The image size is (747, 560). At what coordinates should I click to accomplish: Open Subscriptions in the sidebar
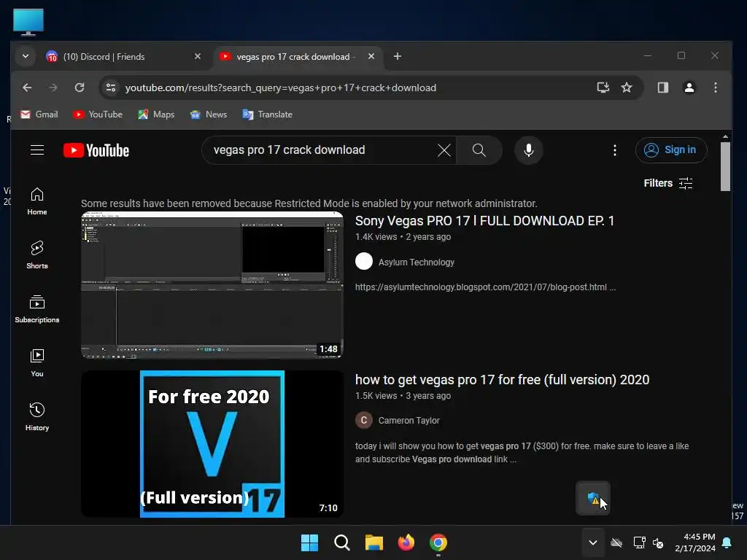coord(36,308)
